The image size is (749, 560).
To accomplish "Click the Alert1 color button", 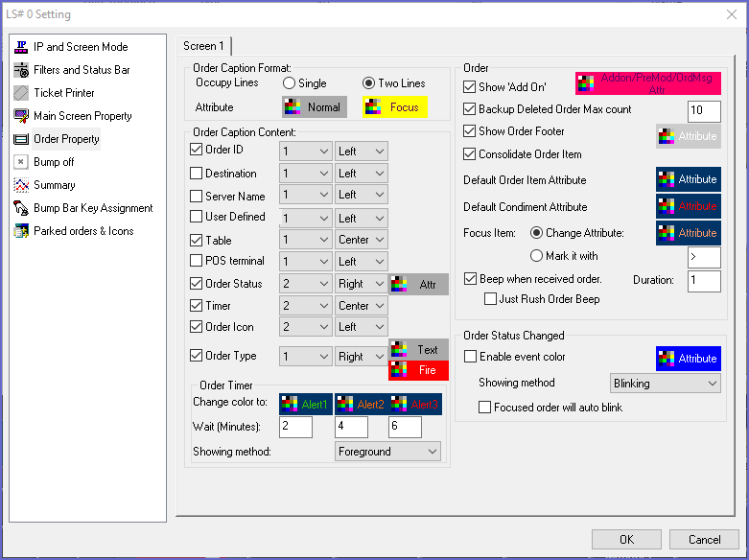I will 306,405.
